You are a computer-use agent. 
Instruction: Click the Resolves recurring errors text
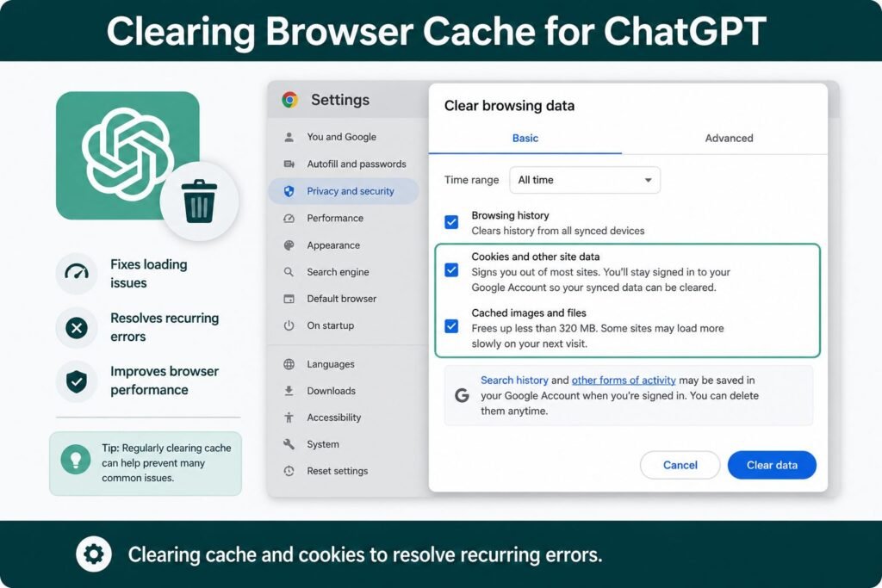tap(165, 327)
